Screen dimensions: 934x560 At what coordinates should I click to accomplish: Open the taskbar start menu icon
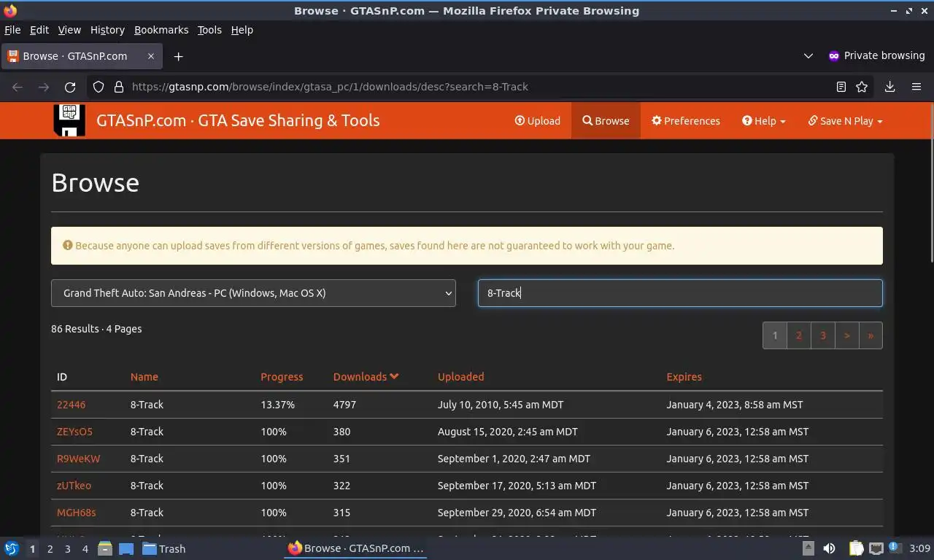12,548
